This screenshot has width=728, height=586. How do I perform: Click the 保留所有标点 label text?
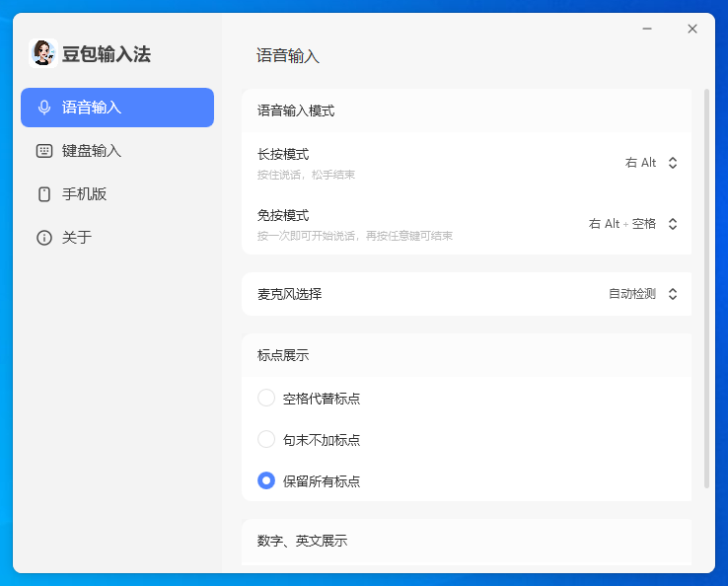tap(322, 481)
